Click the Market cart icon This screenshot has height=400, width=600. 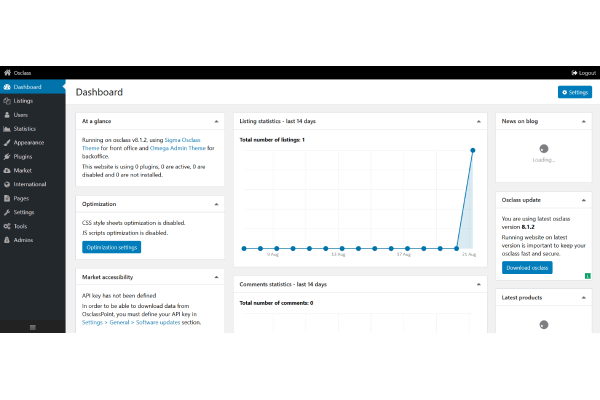tap(8, 171)
